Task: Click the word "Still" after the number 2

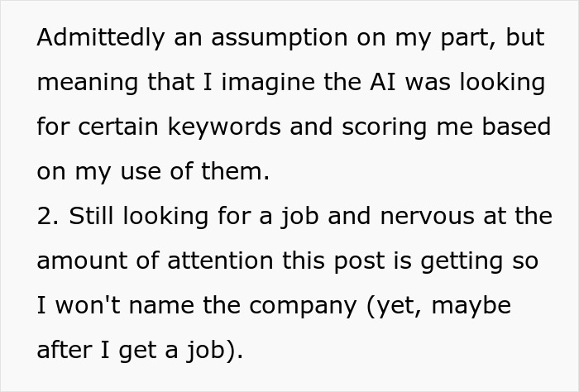Action: pos(90,217)
